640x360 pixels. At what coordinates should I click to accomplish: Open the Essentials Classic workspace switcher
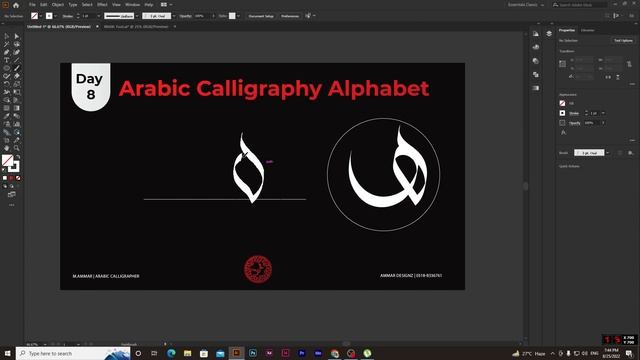[526, 5]
